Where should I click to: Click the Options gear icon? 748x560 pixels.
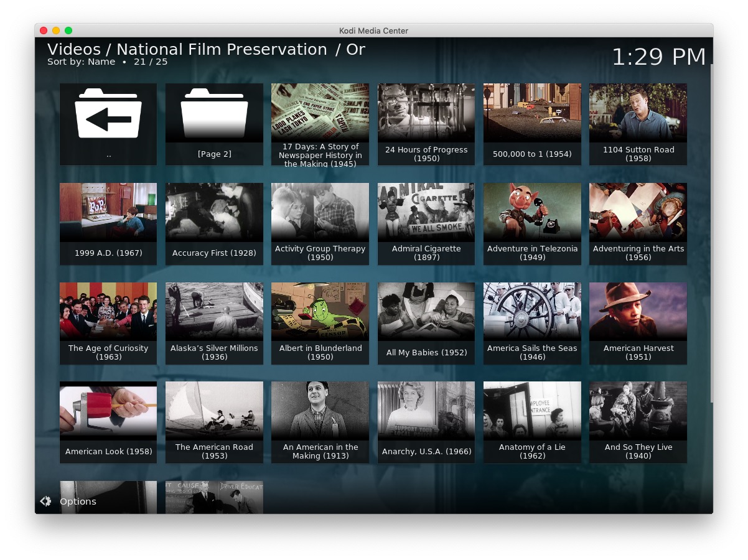pos(45,502)
